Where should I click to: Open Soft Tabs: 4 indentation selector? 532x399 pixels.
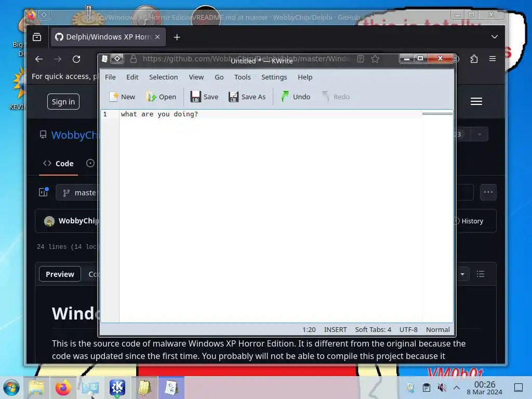click(373, 329)
